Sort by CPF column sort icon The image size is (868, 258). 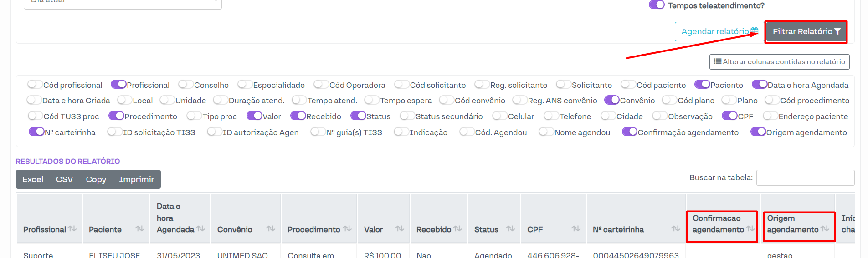pos(576,229)
